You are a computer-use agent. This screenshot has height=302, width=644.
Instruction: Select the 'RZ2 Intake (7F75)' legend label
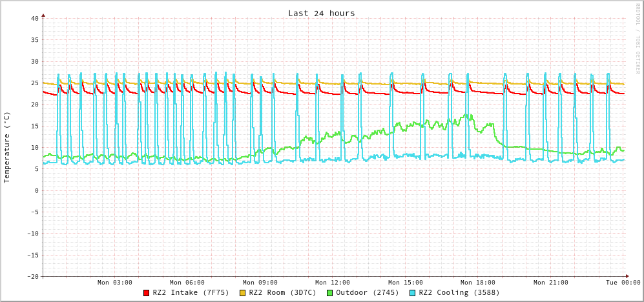pyautogui.click(x=191, y=292)
